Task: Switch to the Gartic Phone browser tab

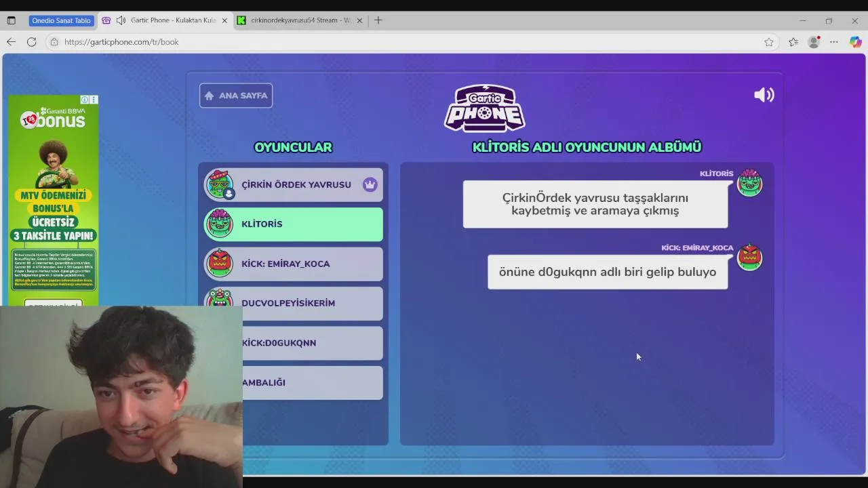Action: click(x=165, y=20)
